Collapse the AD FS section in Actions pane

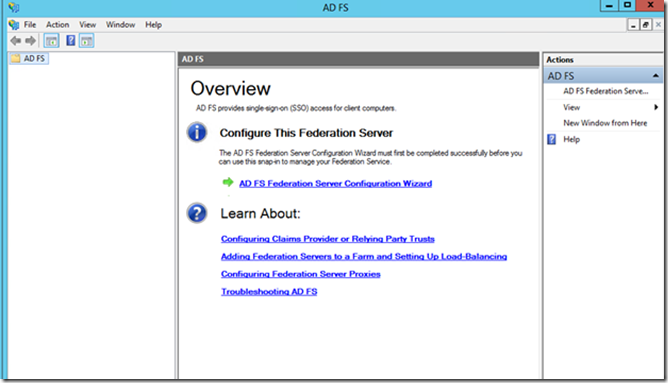point(656,76)
